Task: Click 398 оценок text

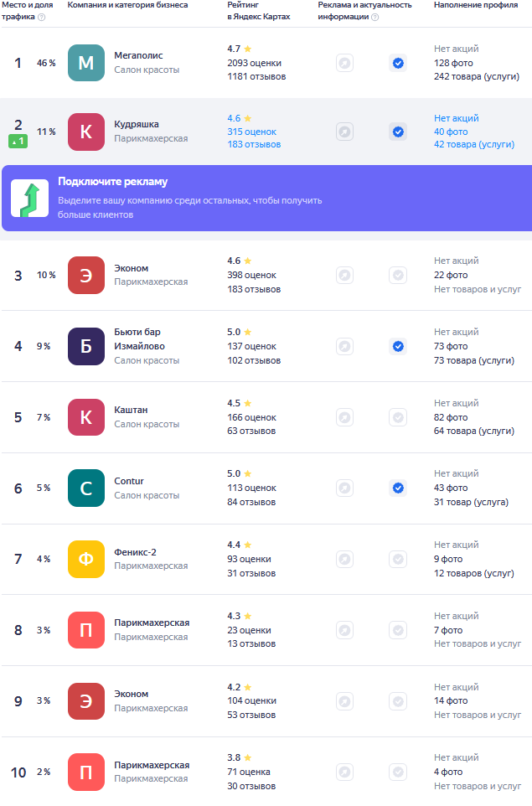Action: click(x=252, y=275)
